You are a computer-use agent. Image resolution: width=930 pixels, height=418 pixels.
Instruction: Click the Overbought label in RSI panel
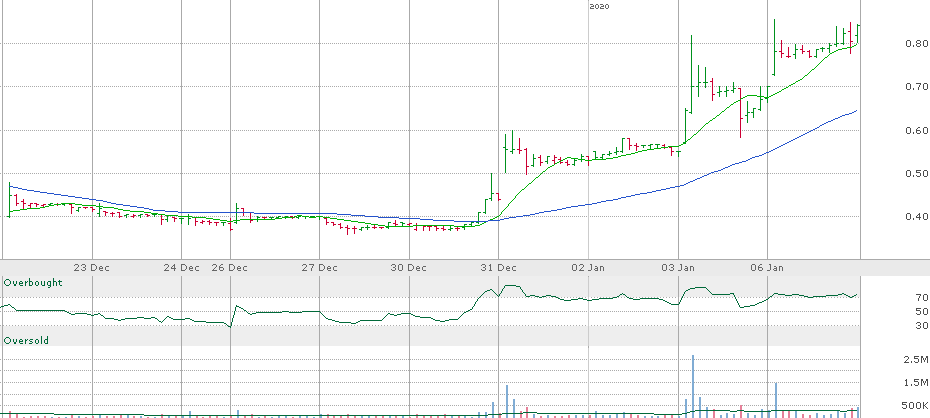[x=33, y=283]
